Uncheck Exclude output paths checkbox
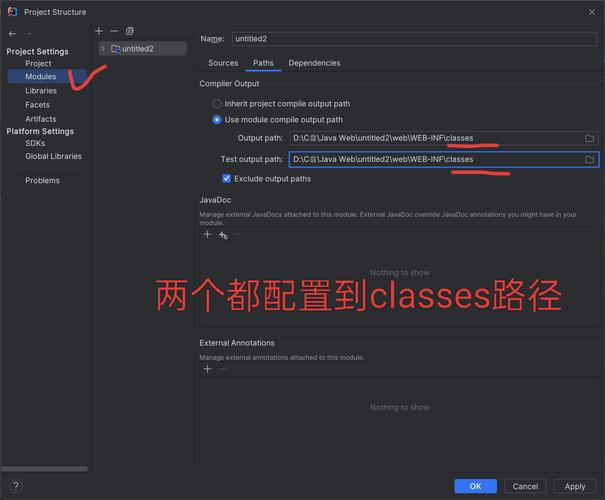Screen dimensions: 605x500 point(226,179)
